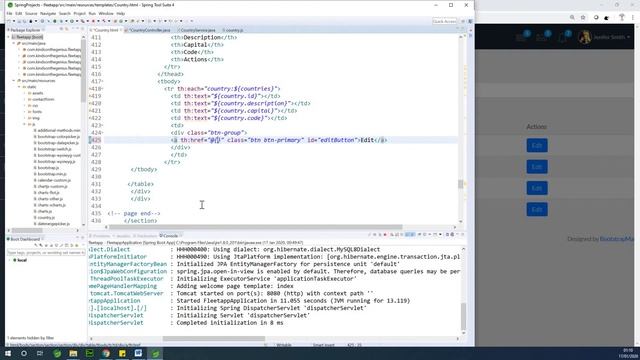Screen dimensions: 640x360
Task: Select chartjs-custom.js file
Action: point(52,187)
